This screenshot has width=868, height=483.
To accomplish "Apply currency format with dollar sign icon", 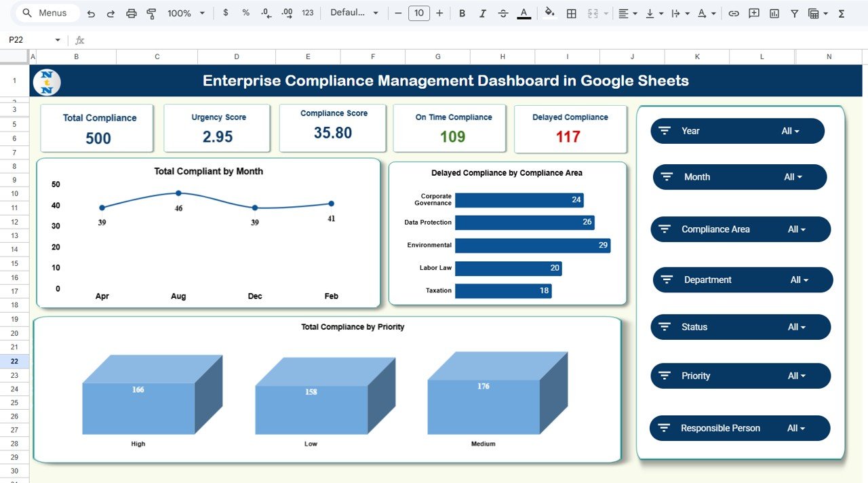I will [226, 12].
